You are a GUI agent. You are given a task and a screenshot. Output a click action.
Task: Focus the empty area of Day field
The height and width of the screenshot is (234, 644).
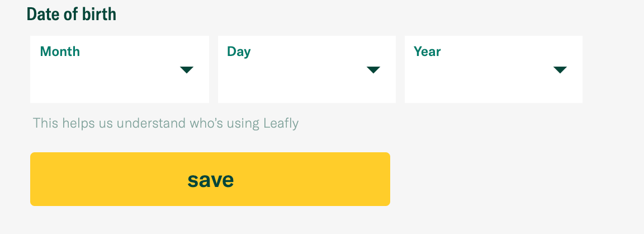(293, 82)
